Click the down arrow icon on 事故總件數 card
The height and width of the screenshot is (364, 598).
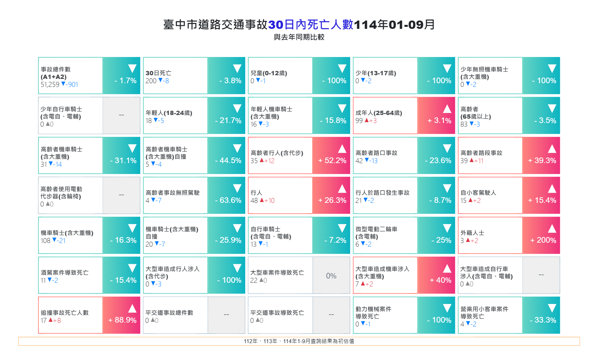pyautogui.click(x=132, y=69)
